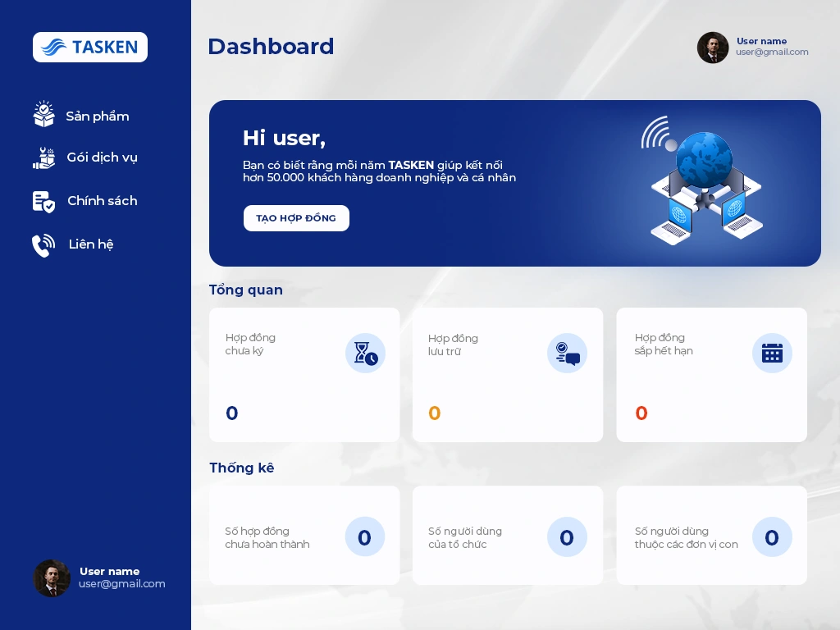This screenshot has height=630, width=840.
Task: Click the Hi user, greeting in the banner
Action: pyautogui.click(x=285, y=138)
